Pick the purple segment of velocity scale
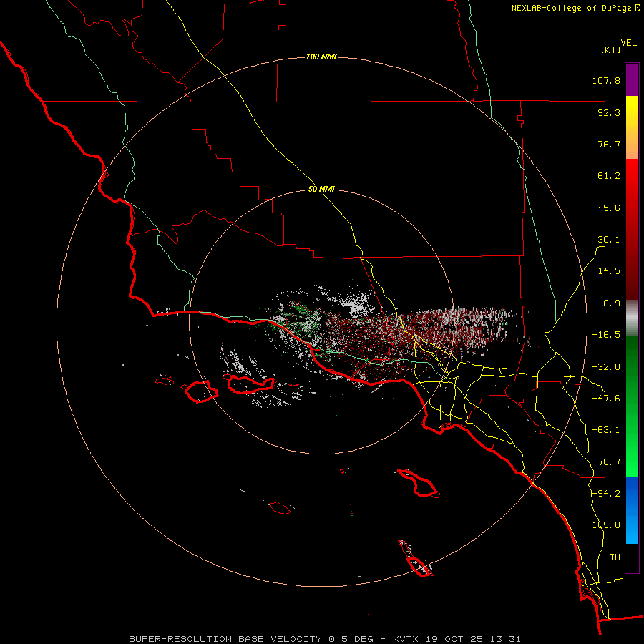Screen dimensions: 644x644 pos(632,79)
